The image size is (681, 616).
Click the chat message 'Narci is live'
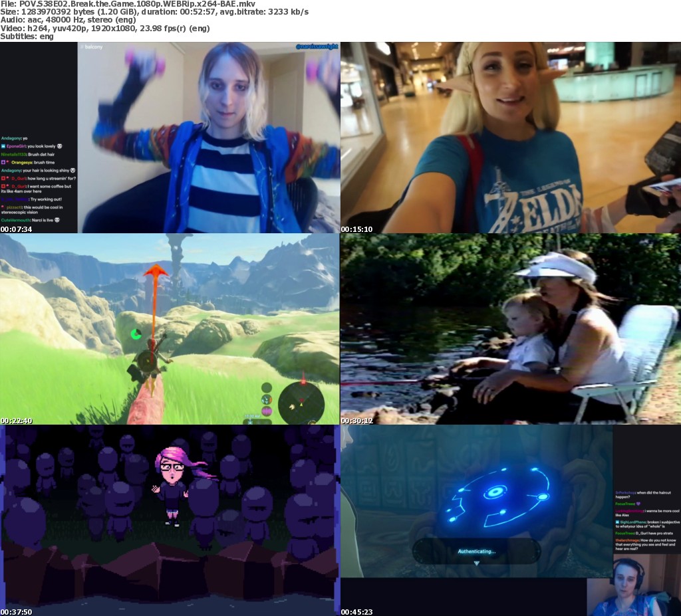pyautogui.click(x=31, y=220)
